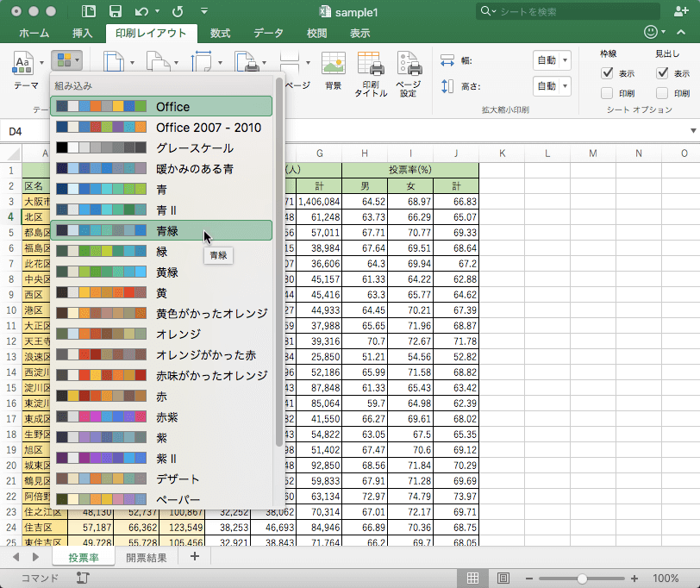Collapse the ribbon with the chevron
The image size is (700, 588).
point(681,32)
